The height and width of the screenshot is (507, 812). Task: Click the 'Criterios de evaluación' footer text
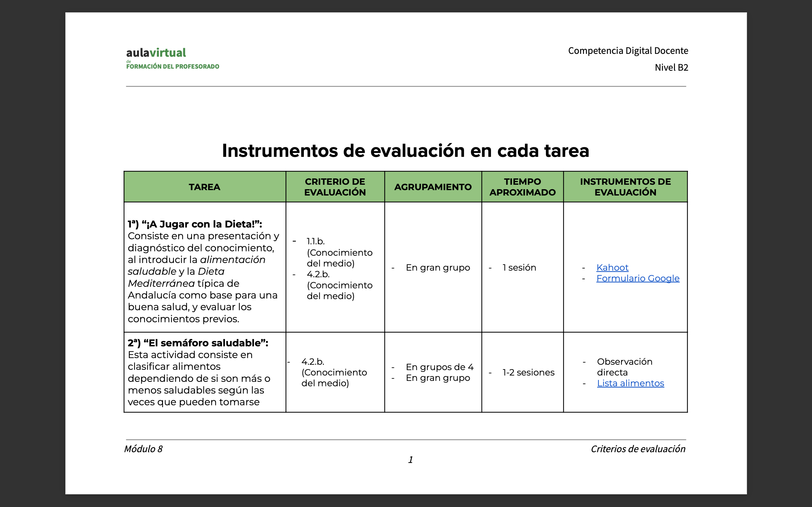pyautogui.click(x=638, y=449)
